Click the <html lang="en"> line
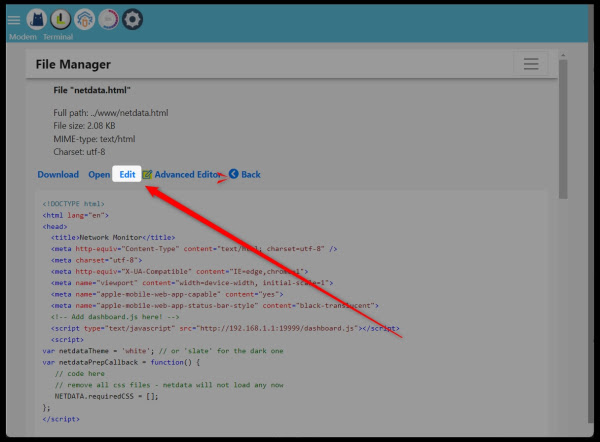 [x=75, y=215]
